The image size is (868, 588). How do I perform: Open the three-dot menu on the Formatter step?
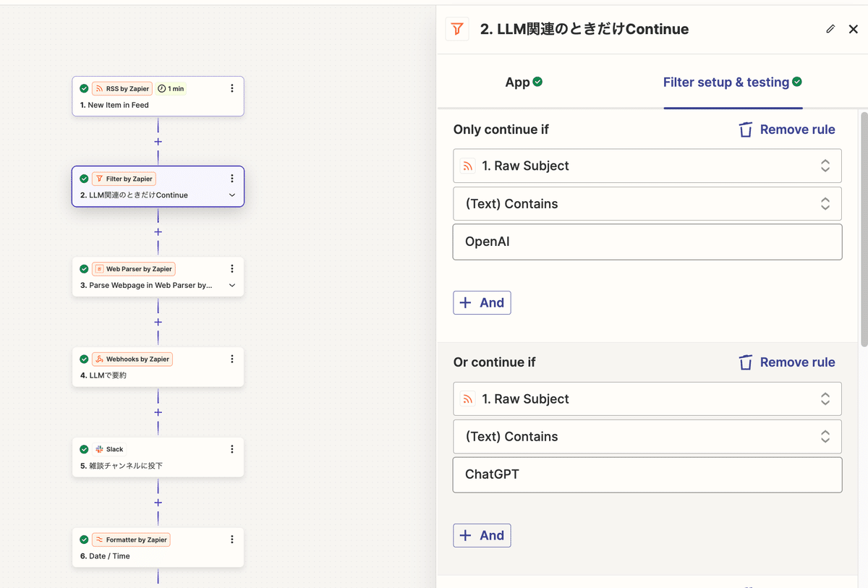click(231, 540)
